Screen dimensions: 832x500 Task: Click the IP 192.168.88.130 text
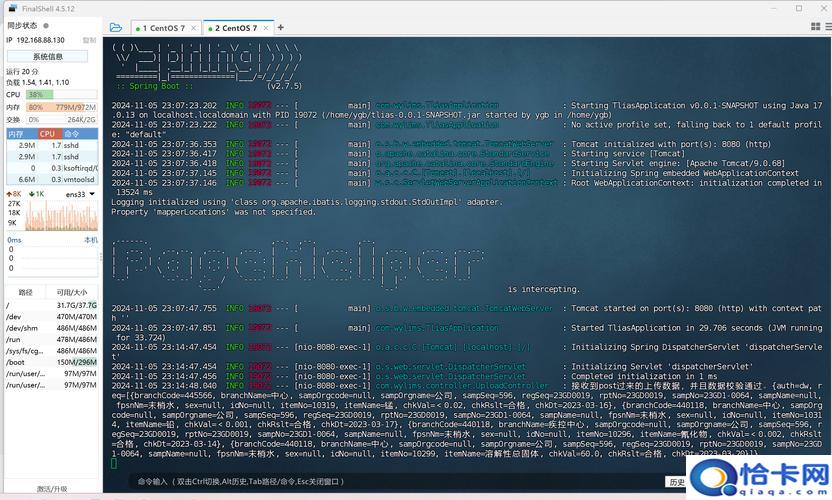pos(36,40)
